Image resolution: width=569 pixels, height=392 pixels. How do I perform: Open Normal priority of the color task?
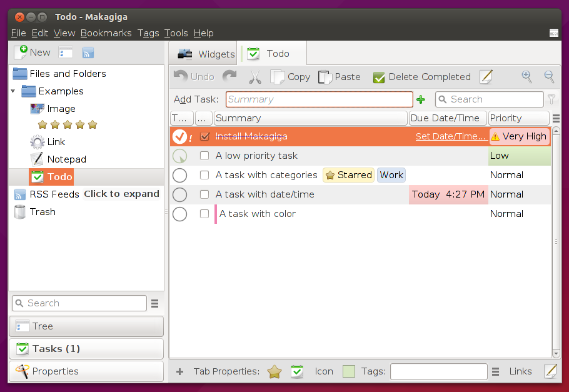520,214
